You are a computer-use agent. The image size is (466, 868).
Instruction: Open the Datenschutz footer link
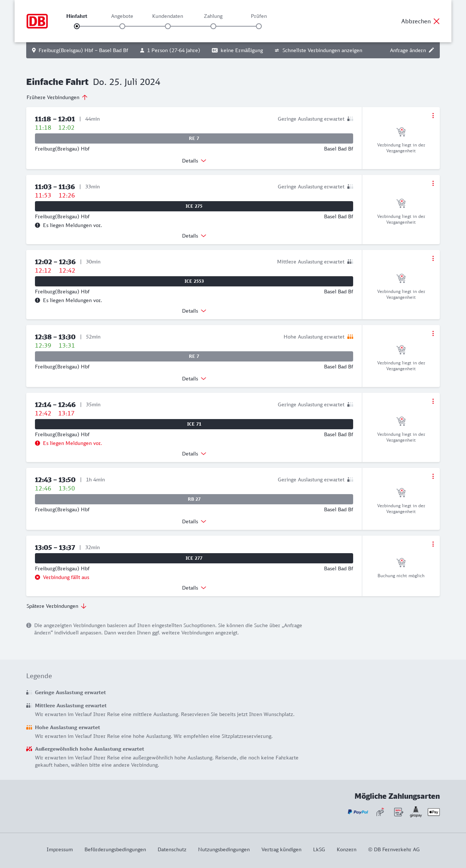[x=172, y=849]
